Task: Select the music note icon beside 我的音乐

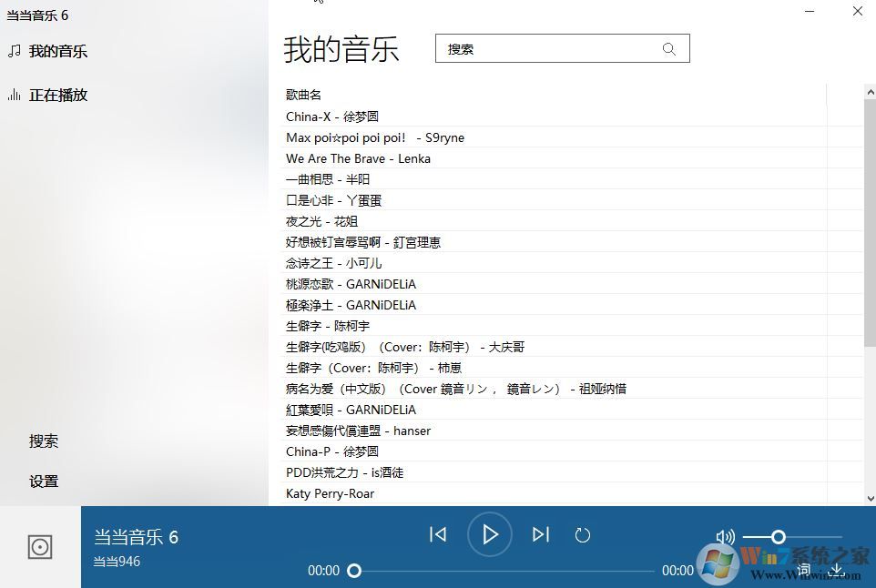Action: coord(12,51)
